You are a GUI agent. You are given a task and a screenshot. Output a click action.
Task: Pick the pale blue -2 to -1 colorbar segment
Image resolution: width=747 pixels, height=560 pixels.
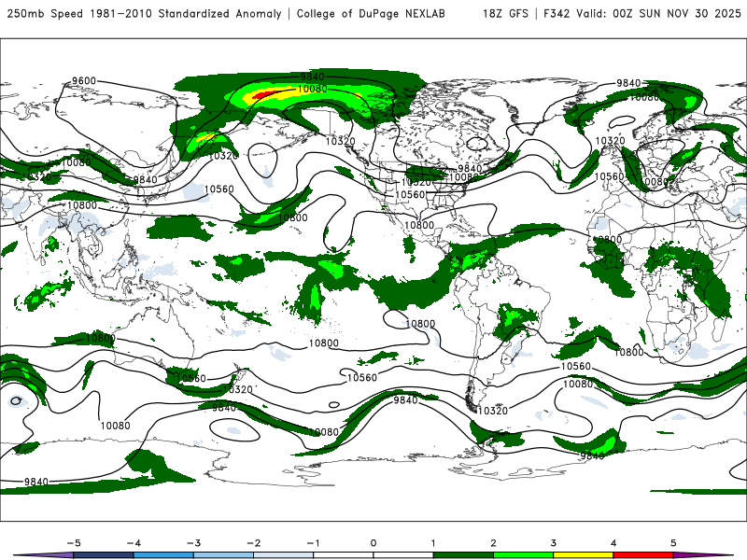point(284,555)
